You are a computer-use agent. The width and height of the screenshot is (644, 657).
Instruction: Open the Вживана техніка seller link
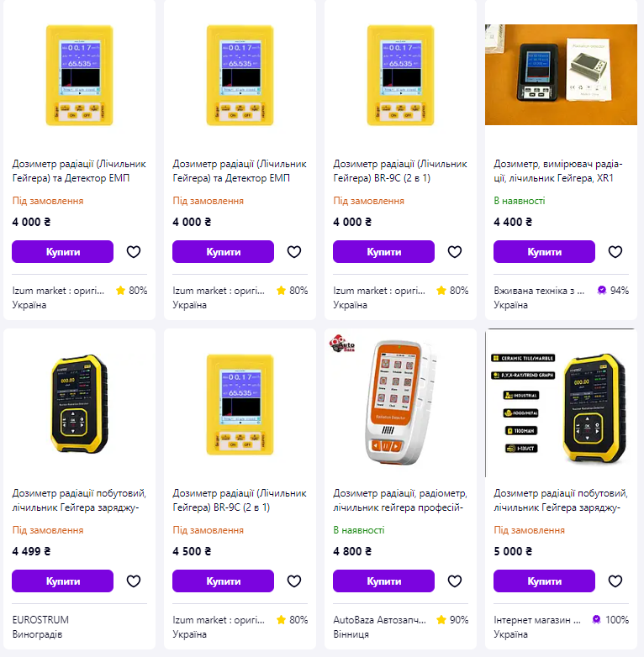(539, 291)
